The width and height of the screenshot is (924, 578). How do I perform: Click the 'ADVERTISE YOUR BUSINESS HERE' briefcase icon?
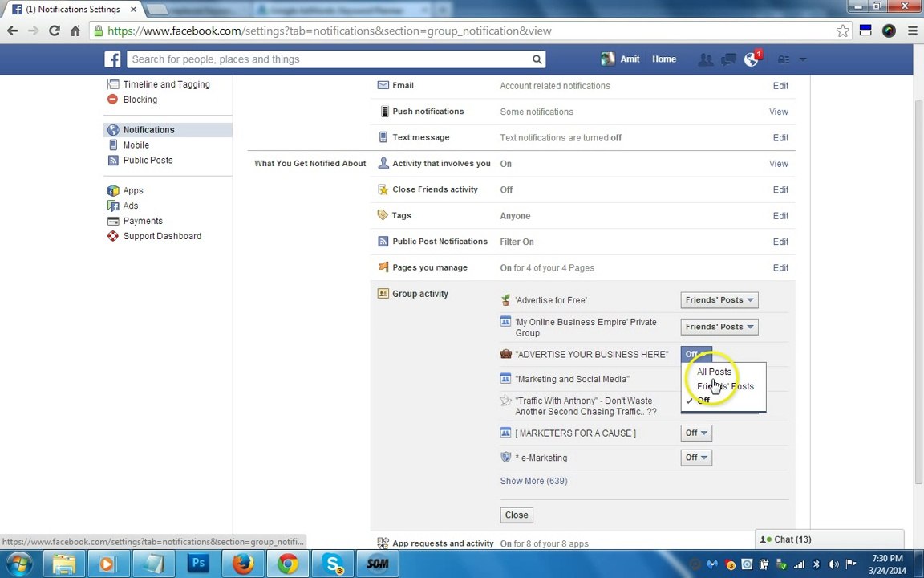point(505,354)
